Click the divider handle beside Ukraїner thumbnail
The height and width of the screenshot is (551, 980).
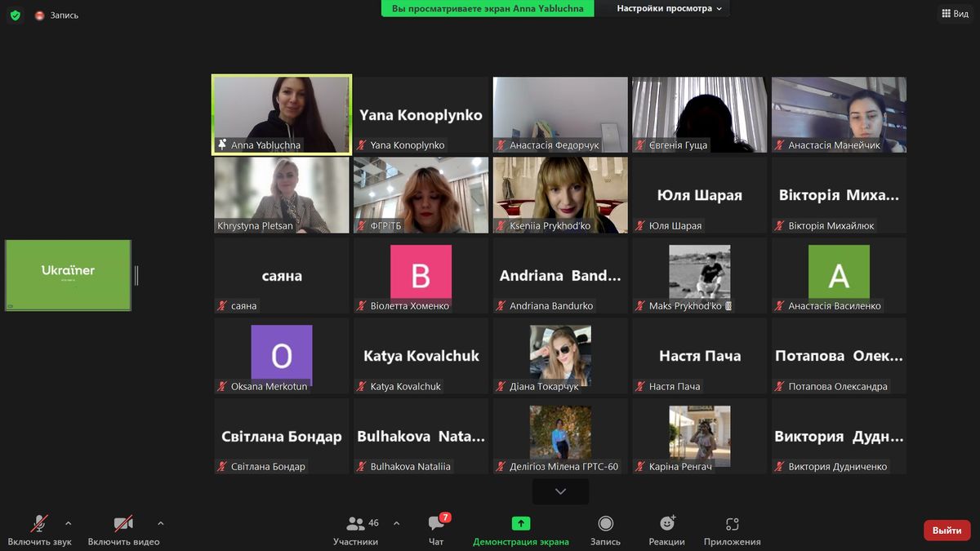pos(136,276)
